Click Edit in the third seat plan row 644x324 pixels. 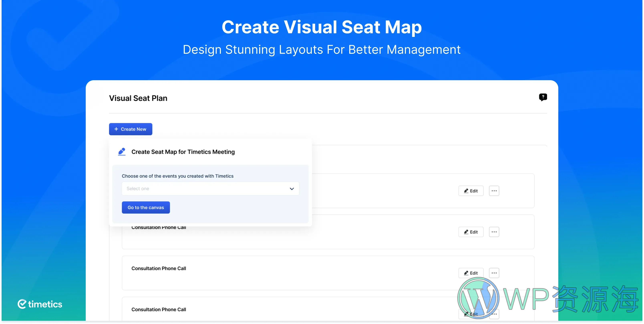pyautogui.click(x=471, y=273)
